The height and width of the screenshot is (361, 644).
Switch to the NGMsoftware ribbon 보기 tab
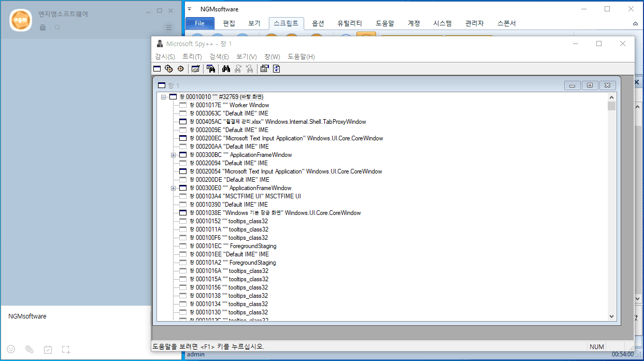point(254,23)
